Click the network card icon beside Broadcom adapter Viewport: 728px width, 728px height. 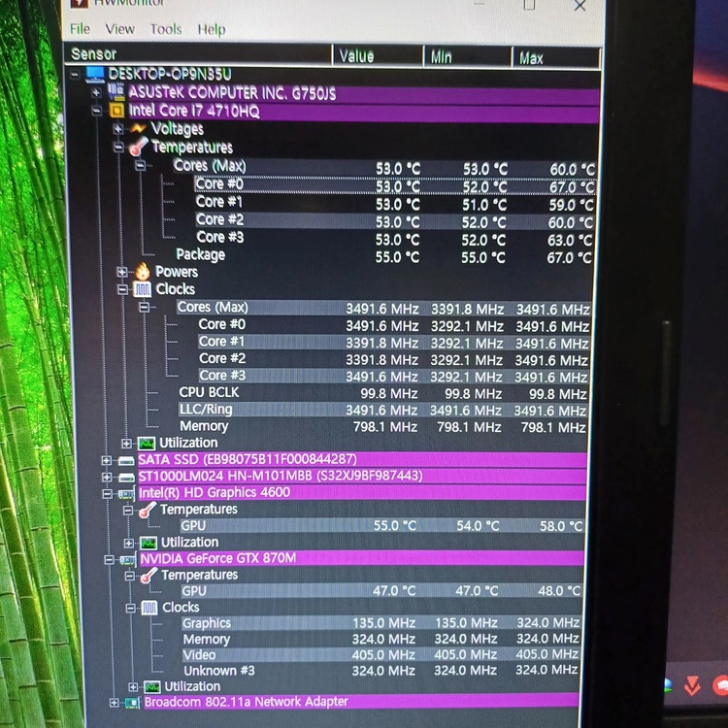tap(133, 703)
